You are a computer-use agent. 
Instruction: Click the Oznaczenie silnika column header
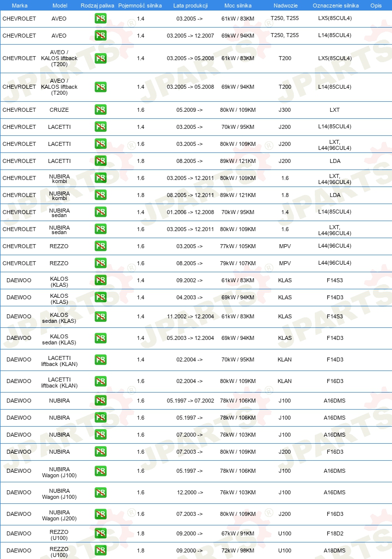336,6
